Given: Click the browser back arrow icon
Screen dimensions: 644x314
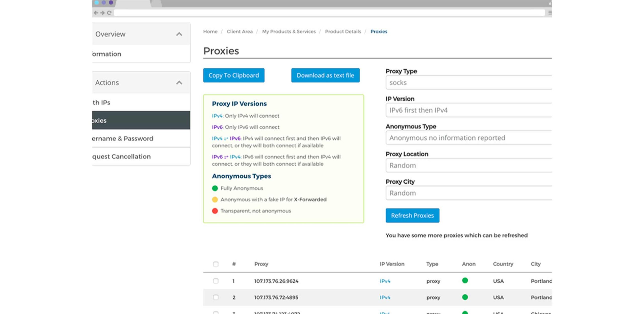Looking at the screenshot, I should [x=96, y=13].
